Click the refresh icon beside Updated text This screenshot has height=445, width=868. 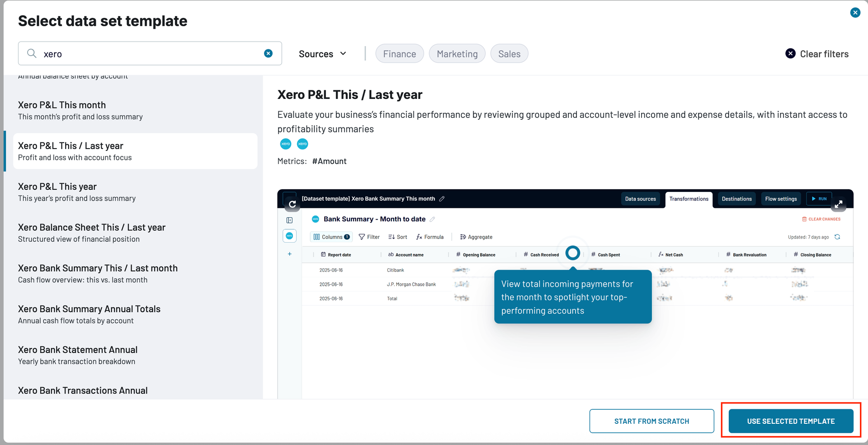[837, 237]
